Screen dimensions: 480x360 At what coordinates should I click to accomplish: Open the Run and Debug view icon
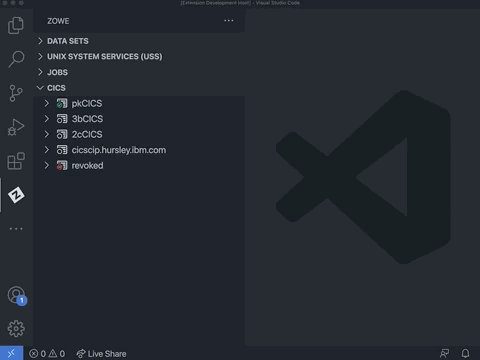click(16, 127)
